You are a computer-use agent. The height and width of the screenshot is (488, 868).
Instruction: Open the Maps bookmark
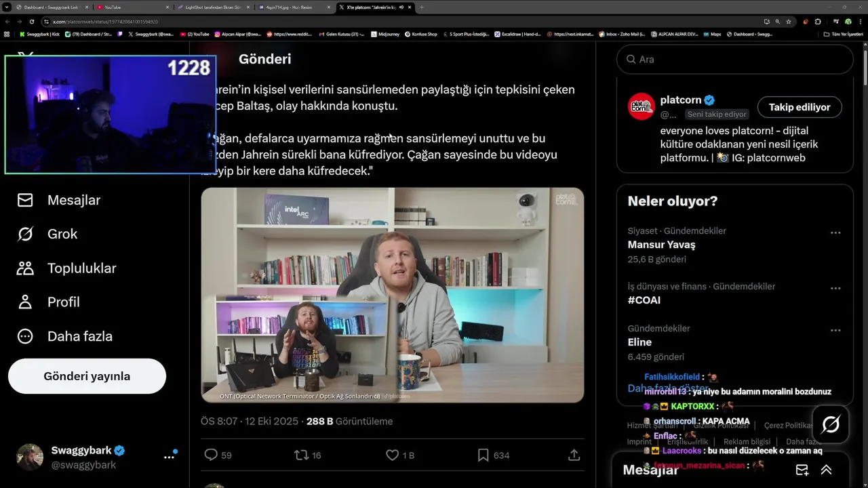pyautogui.click(x=712, y=34)
